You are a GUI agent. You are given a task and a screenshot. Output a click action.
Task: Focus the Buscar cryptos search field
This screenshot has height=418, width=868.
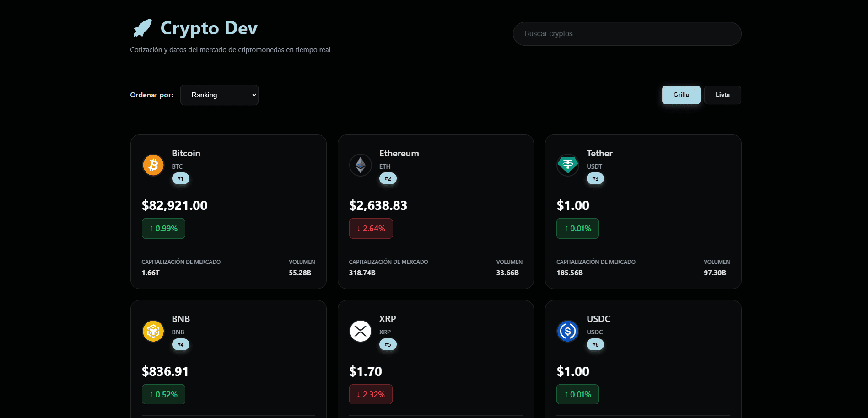pos(627,34)
